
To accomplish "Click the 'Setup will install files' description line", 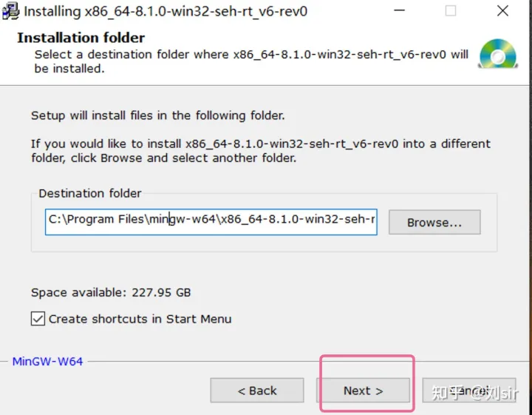I will [x=157, y=115].
